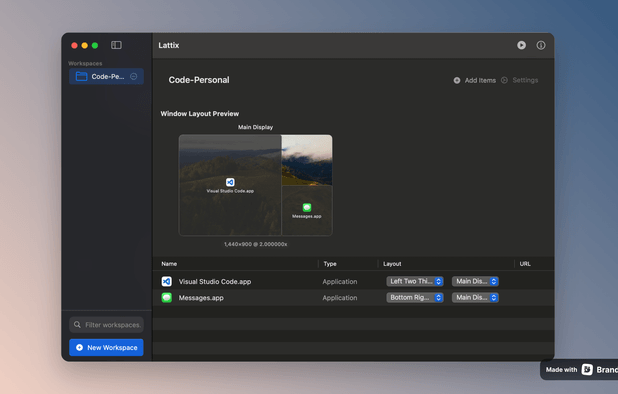Click Application type cell for Messages.app

click(x=340, y=298)
